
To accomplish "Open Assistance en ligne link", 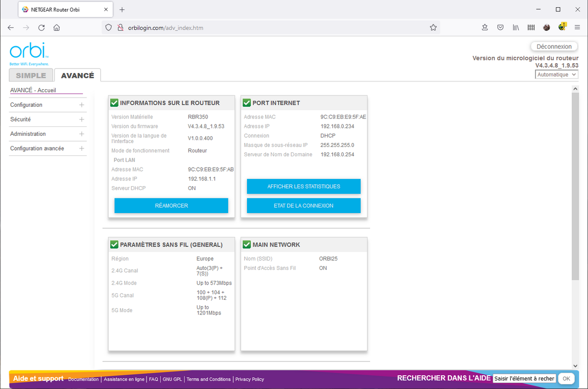I will click(x=124, y=379).
